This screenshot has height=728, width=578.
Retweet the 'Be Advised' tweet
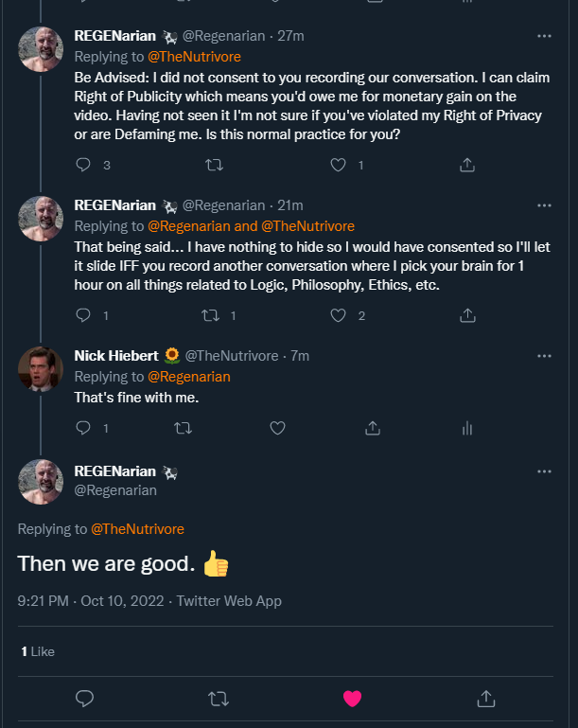pyautogui.click(x=214, y=165)
